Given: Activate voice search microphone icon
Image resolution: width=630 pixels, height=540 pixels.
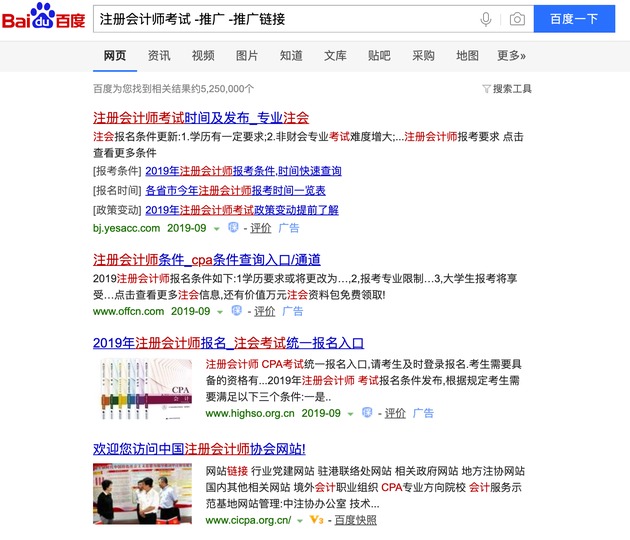Looking at the screenshot, I should (486, 19).
